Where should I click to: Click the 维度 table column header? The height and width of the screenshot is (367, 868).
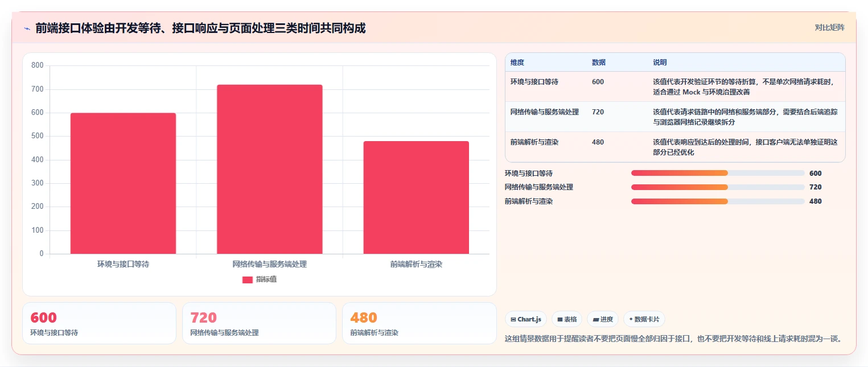[517, 62]
